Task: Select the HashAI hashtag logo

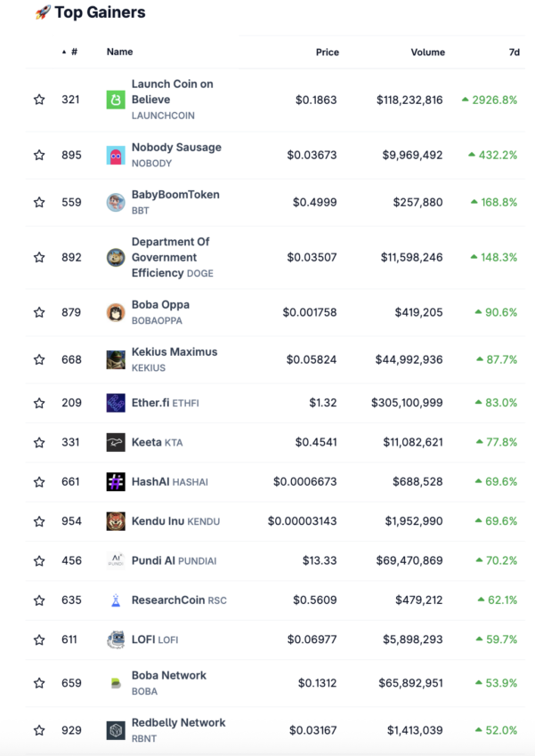Action: (x=116, y=482)
